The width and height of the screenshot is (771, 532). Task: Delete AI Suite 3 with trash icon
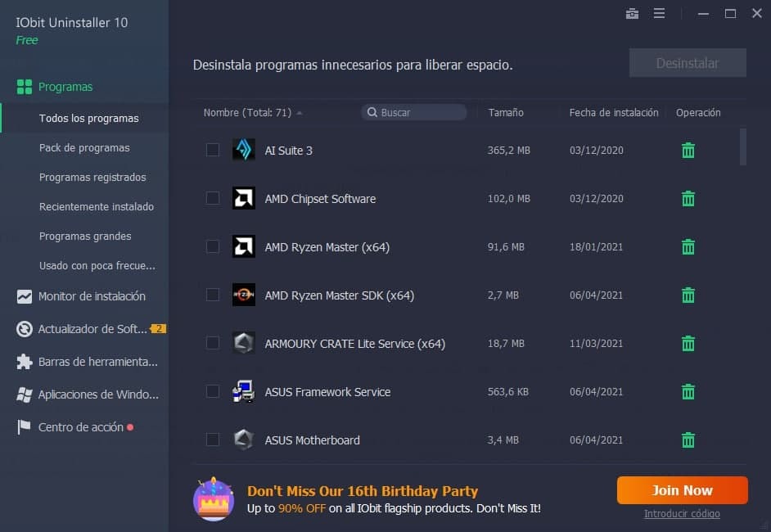pos(688,150)
